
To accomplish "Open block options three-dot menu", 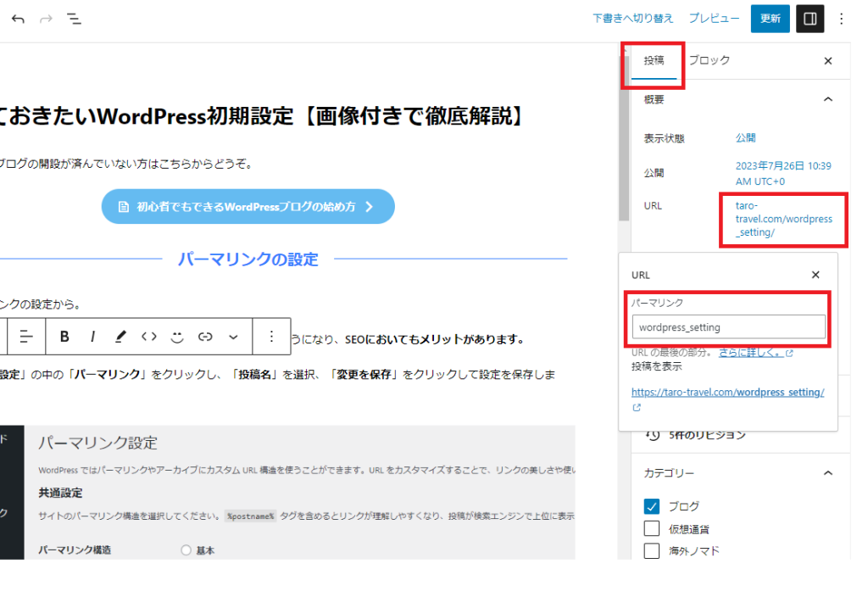I will pos(271,336).
